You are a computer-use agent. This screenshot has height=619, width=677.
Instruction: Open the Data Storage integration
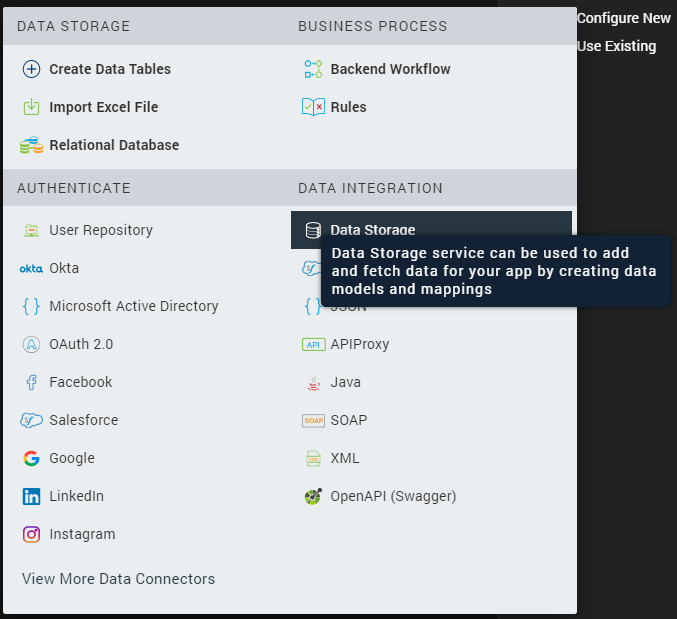(372, 229)
